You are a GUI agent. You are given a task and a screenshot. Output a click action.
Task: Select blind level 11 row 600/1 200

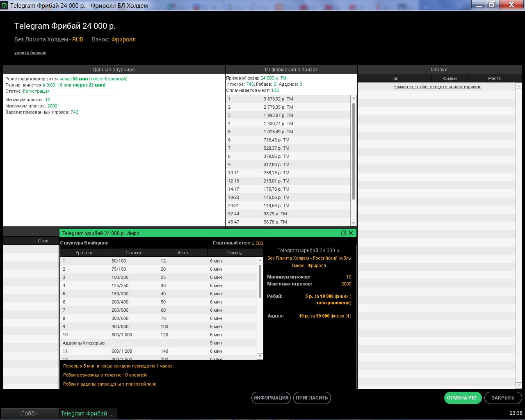click(x=158, y=351)
